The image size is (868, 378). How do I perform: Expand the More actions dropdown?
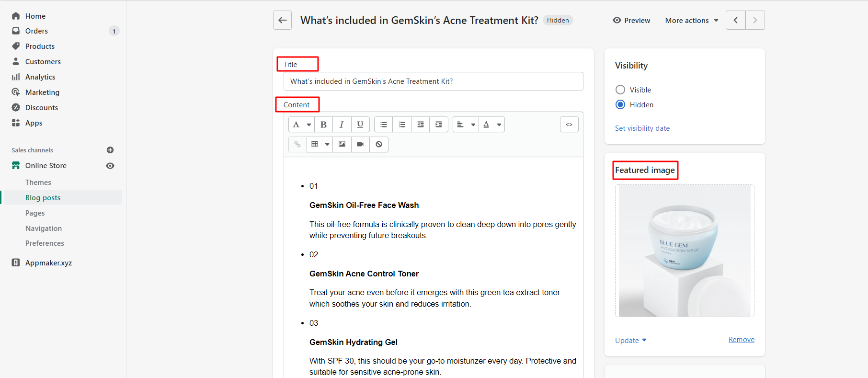tap(692, 21)
